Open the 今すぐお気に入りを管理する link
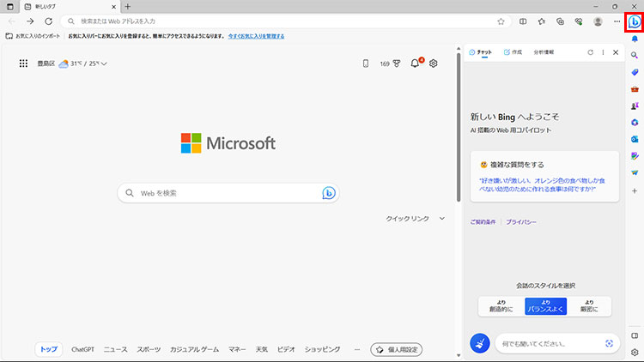Screen dimensions: 644x362 pos(267,37)
